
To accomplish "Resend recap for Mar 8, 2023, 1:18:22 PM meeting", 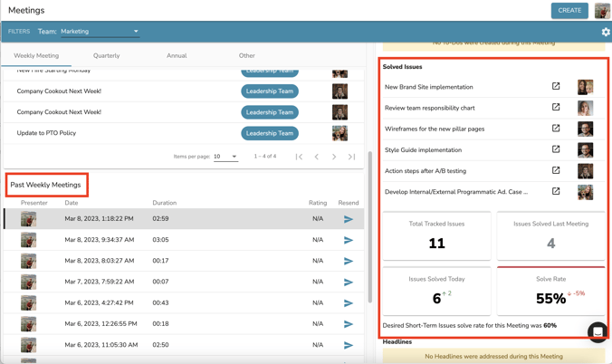I will pyautogui.click(x=349, y=219).
